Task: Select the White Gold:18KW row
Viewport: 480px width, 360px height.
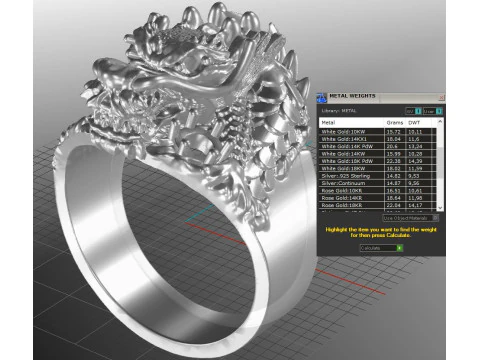Action: point(377,168)
